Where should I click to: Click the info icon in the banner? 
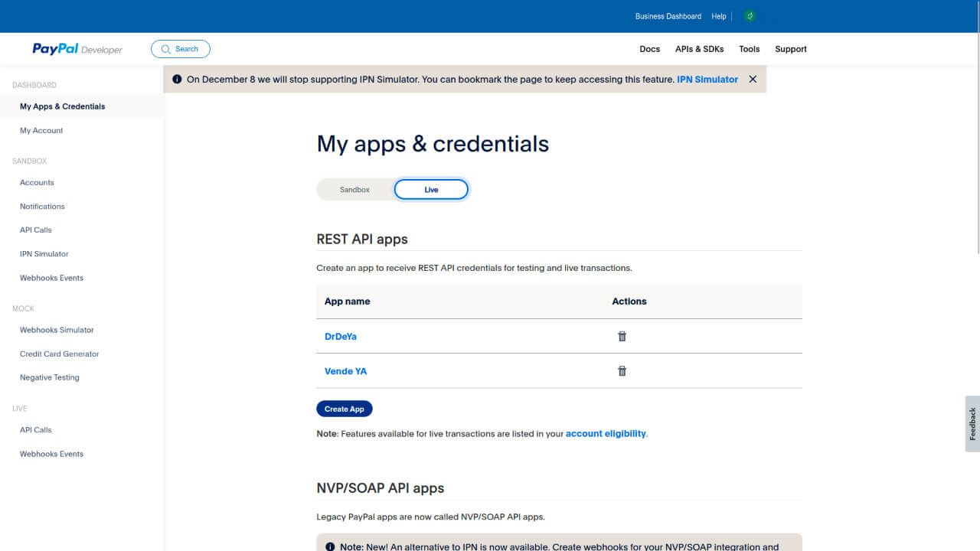click(x=177, y=79)
